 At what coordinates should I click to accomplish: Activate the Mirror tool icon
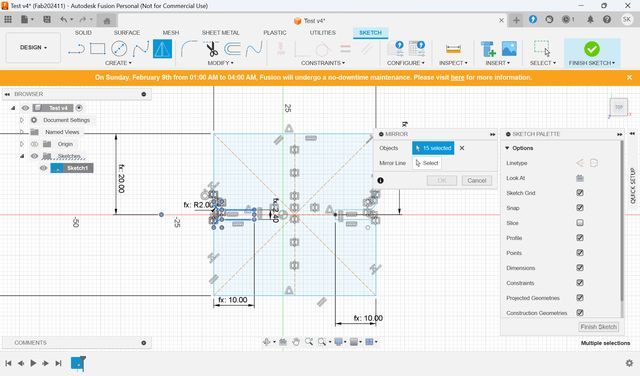[x=162, y=49]
